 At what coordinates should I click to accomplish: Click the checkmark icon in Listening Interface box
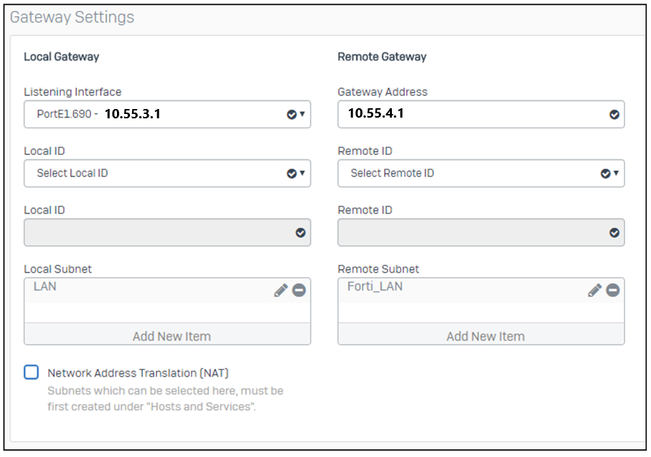291,114
